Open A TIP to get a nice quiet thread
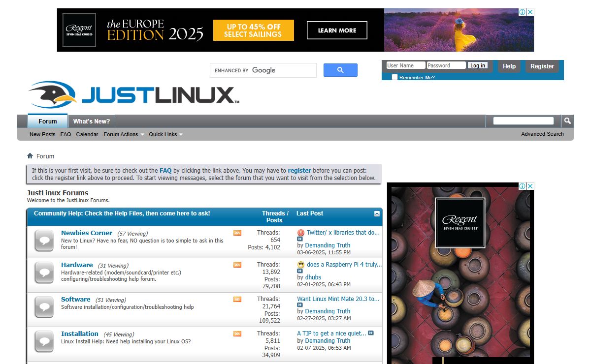The height and width of the screenshot is (364, 591). pos(331,333)
